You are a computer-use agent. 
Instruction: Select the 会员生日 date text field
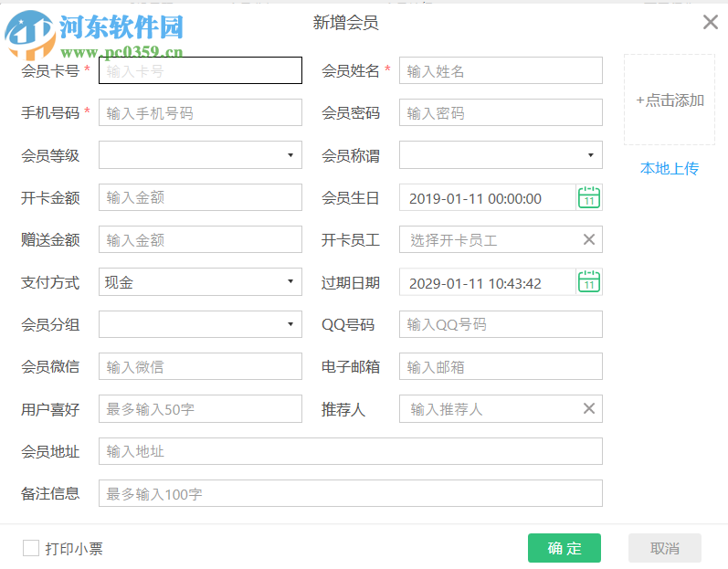coord(488,197)
